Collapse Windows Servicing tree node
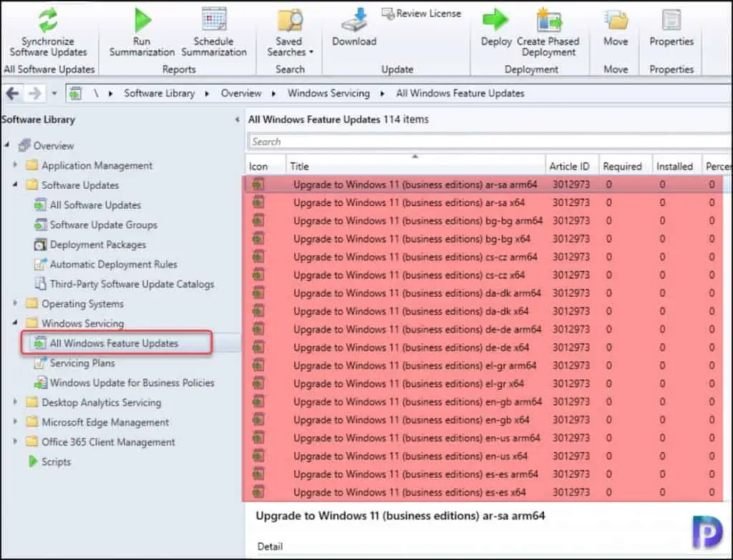Viewport: 733px width, 560px height. 15,323
